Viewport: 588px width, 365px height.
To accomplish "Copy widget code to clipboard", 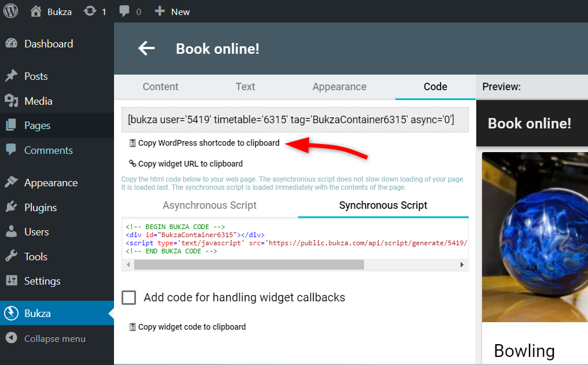I will [192, 327].
